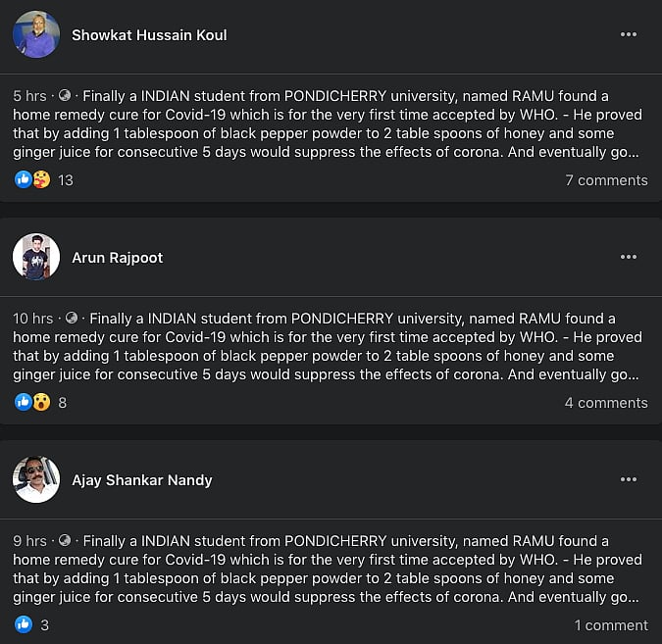Image resolution: width=662 pixels, height=644 pixels.
Task: Open options menu on Arun Rajpoot's post
Action: pyautogui.click(x=629, y=258)
